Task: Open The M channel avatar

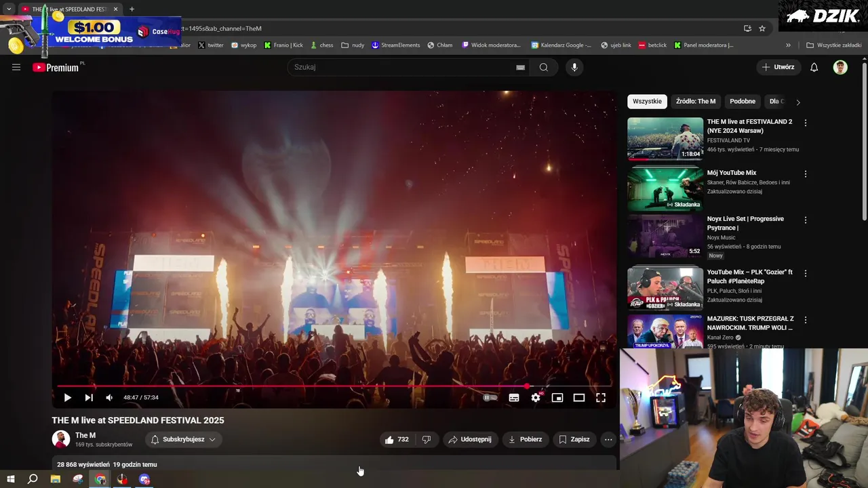Action: pyautogui.click(x=61, y=439)
